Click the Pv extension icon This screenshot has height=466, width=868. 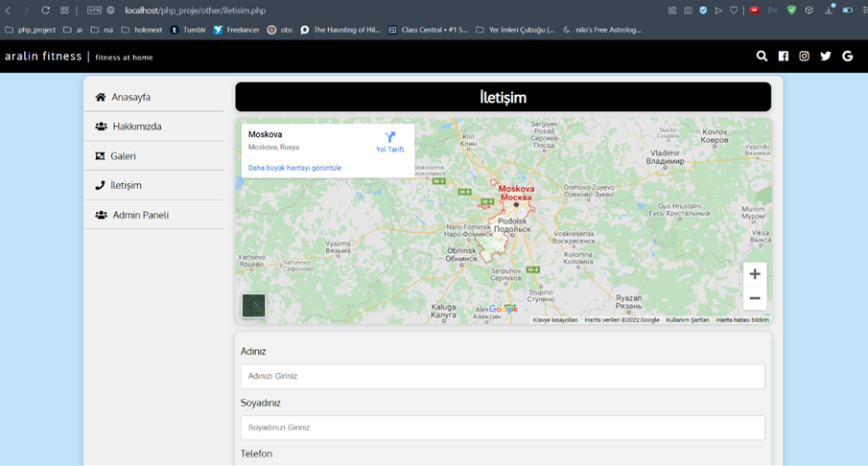coord(773,10)
